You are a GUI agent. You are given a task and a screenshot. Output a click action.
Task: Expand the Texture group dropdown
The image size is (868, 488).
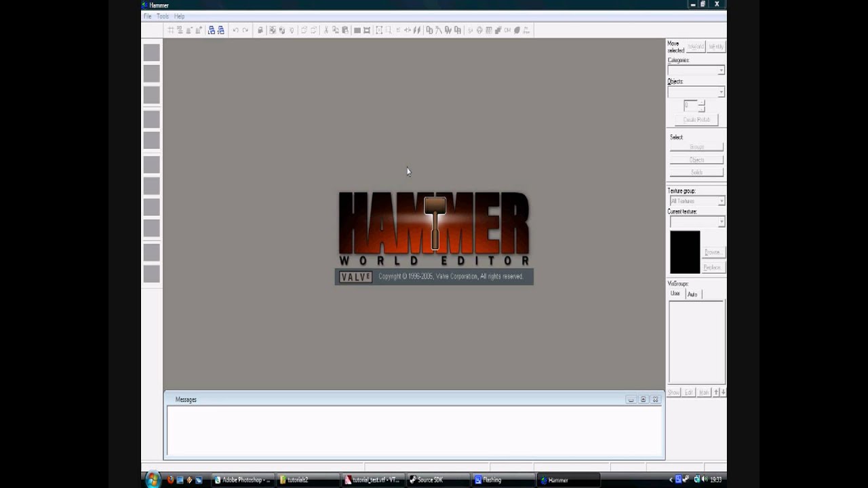[x=696, y=201]
